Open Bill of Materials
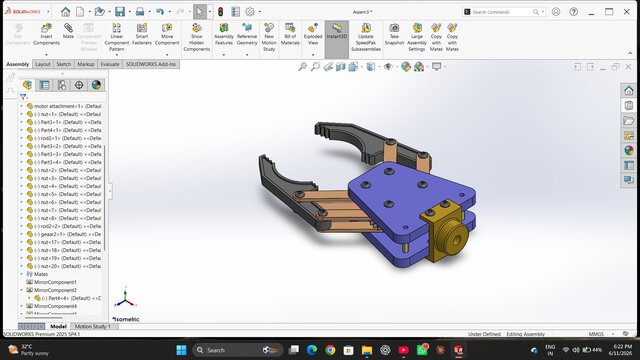The image size is (640, 360). (290, 34)
